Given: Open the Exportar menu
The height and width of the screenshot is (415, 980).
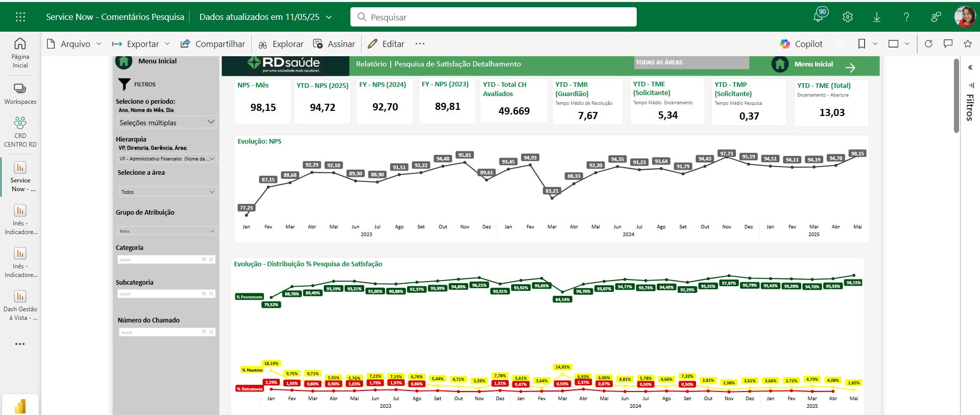Looking at the screenshot, I should click(x=141, y=44).
